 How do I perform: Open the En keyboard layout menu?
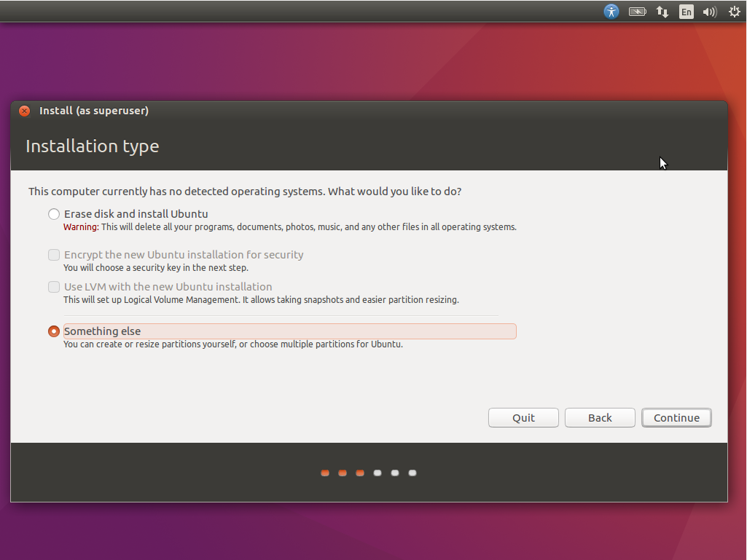(x=686, y=12)
